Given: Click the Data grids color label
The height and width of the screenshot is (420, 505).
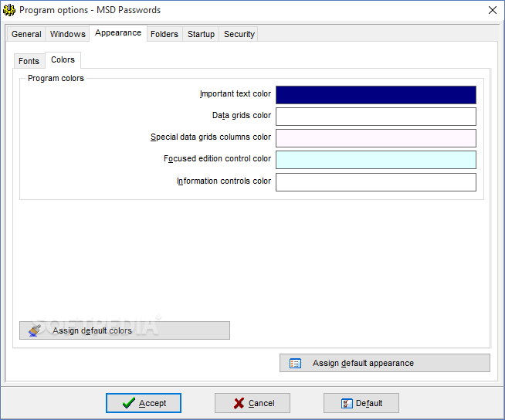Looking at the screenshot, I should (242, 115).
